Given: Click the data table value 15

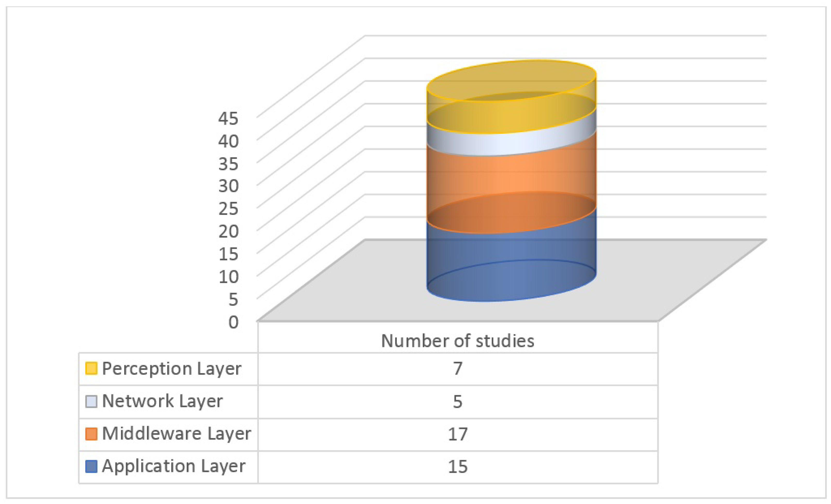Looking at the screenshot, I should coord(458,467).
